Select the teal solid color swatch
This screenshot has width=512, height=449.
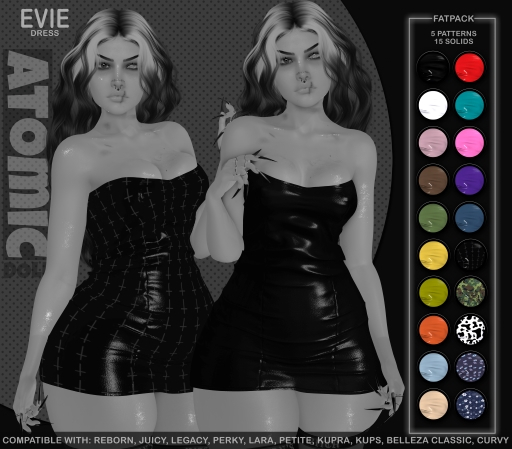coord(469,105)
